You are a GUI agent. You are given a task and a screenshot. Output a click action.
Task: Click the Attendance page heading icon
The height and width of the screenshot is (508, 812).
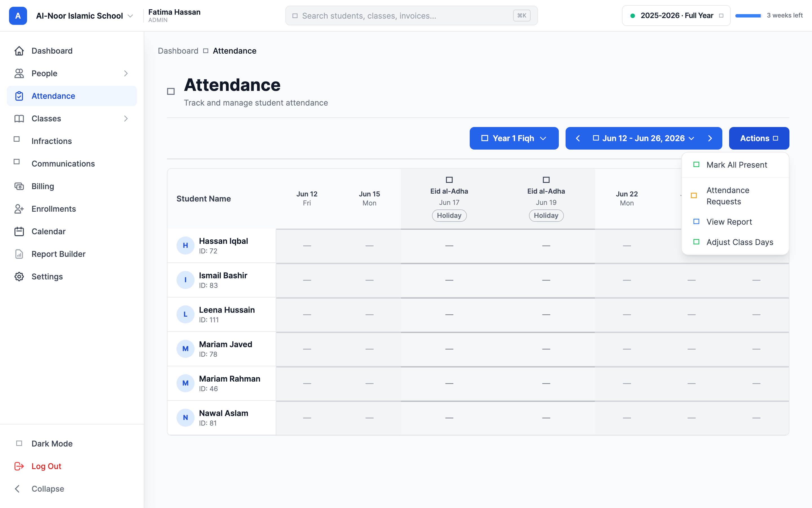171,91
